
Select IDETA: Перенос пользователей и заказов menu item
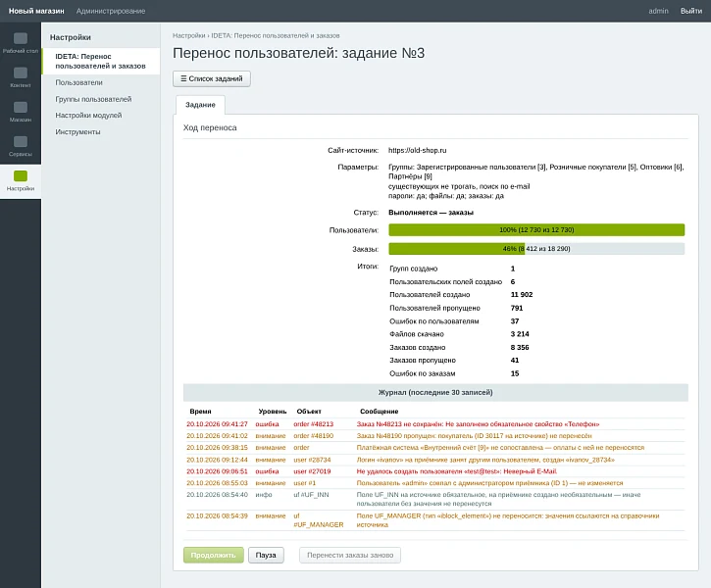point(101,61)
